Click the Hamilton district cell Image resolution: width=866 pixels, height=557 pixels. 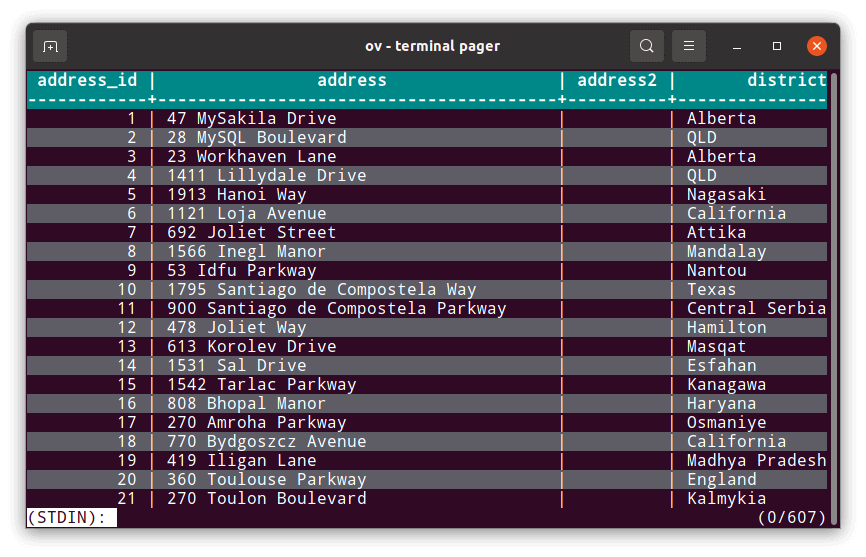[727, 327]
